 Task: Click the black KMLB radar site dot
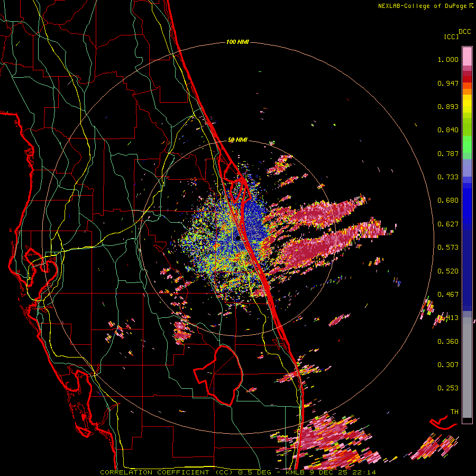coord(237,239)
